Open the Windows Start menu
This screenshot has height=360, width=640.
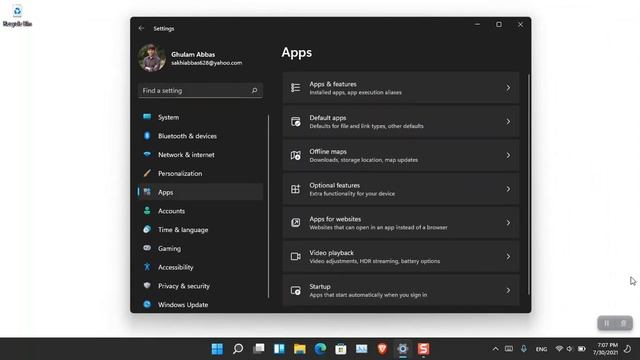click(217, 349)
